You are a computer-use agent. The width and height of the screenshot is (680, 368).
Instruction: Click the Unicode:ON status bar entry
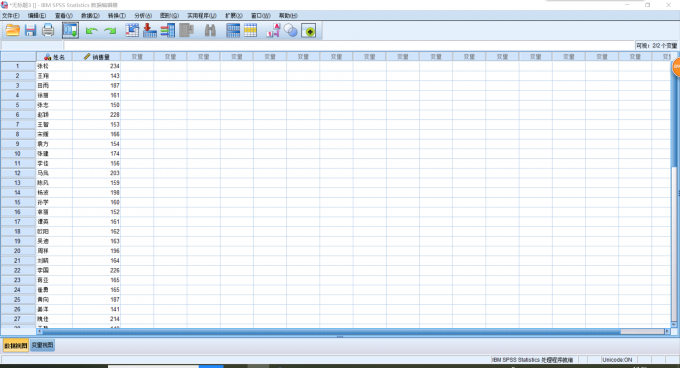(x=617, y=360)
